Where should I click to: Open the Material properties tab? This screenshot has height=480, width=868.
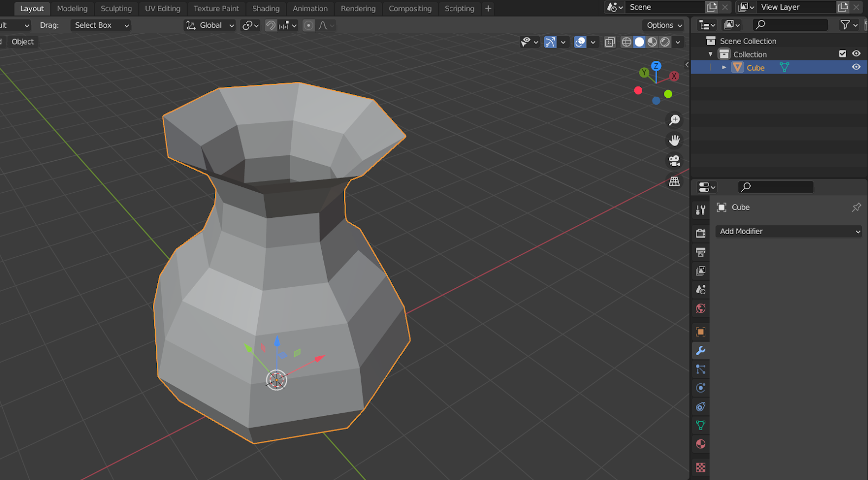point(700,444)
